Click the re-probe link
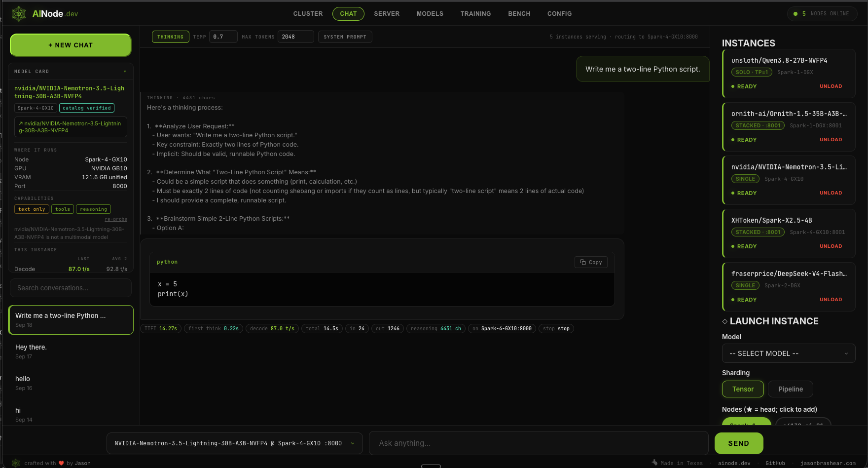 (x=116, y=219)
